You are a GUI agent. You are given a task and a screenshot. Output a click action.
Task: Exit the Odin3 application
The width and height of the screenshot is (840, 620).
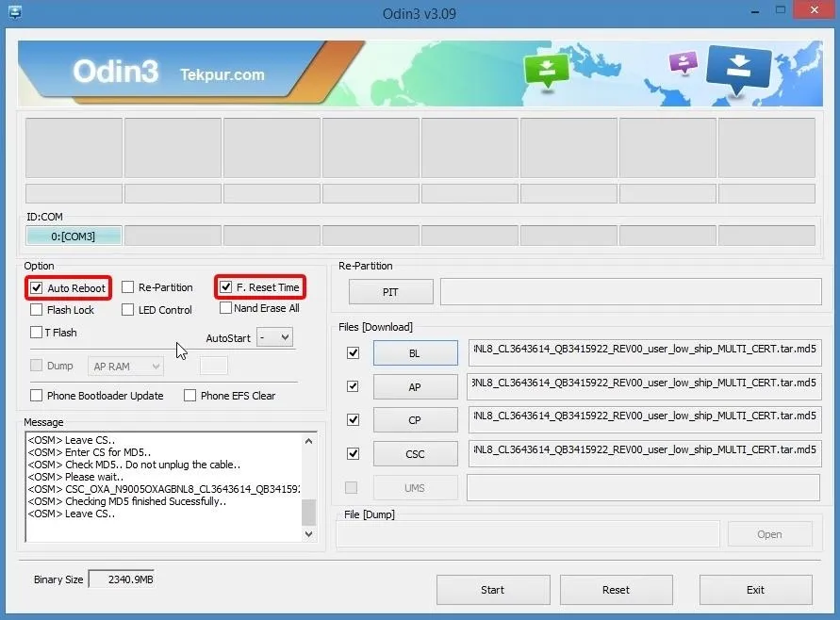click(756, 590)
